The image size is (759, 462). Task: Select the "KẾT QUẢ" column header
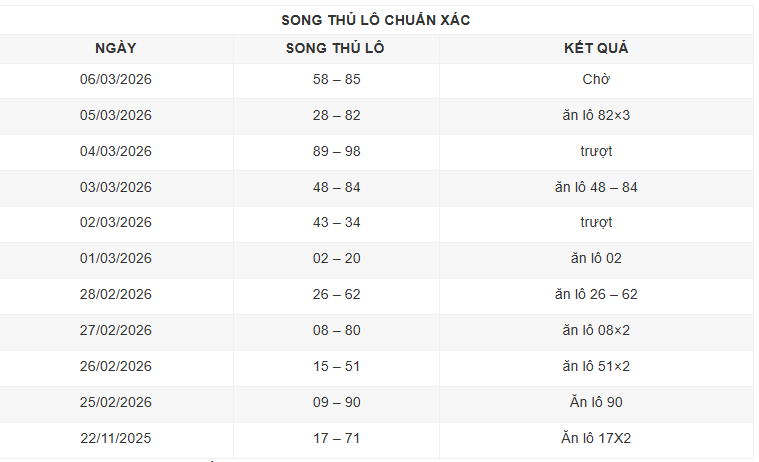[x=596, y=48]
